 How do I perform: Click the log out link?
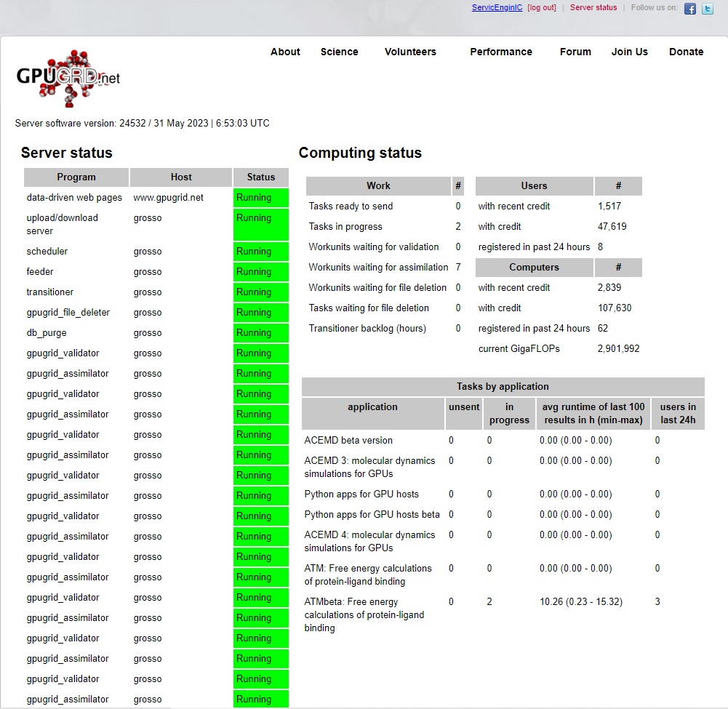(x=542, y=7)
